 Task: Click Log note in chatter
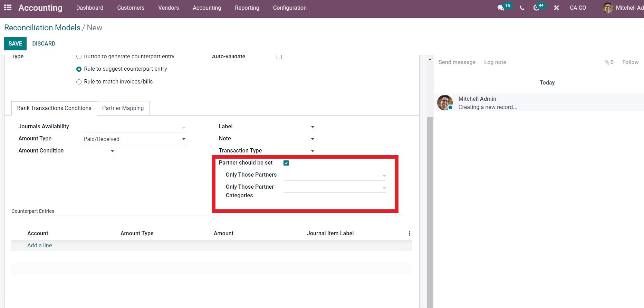pos(495,62)
